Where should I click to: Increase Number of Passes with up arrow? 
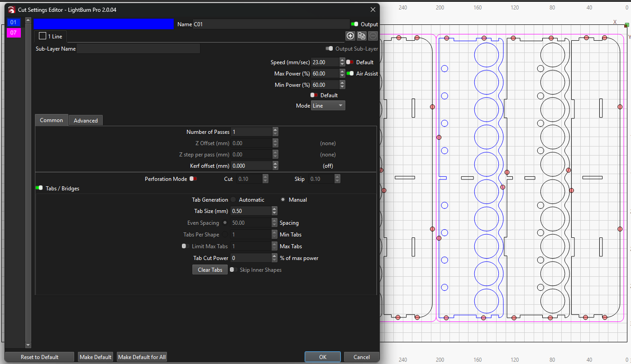pos(275,130)
